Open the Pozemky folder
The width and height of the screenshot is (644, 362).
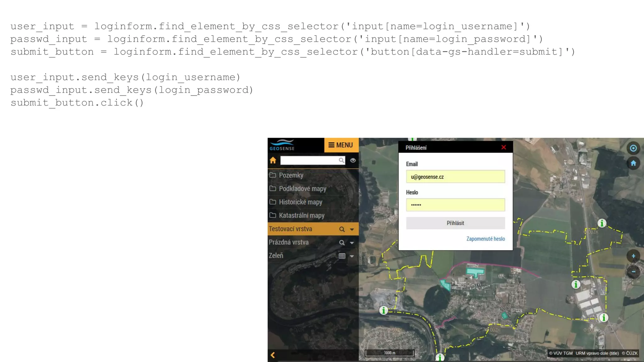[291, 175]
